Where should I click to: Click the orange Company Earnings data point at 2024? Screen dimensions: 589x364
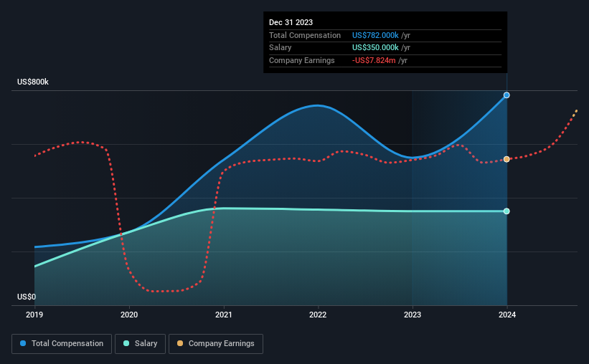506,159
